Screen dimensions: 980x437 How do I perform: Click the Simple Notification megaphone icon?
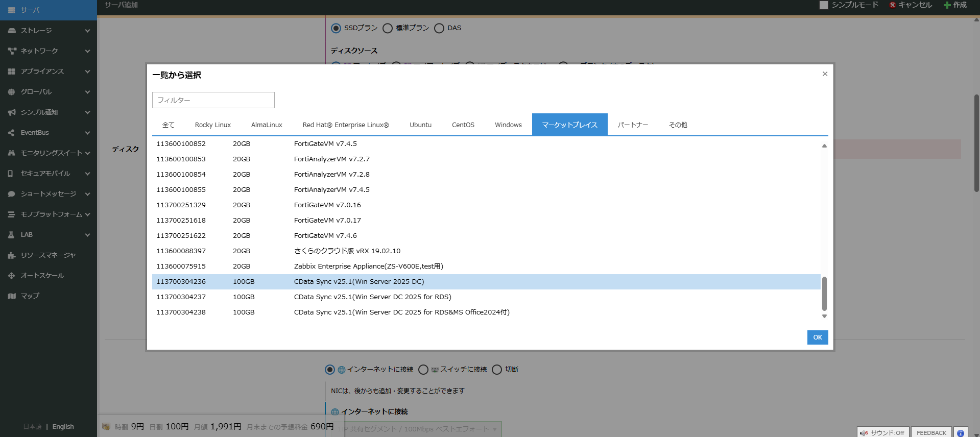(12, 112)
